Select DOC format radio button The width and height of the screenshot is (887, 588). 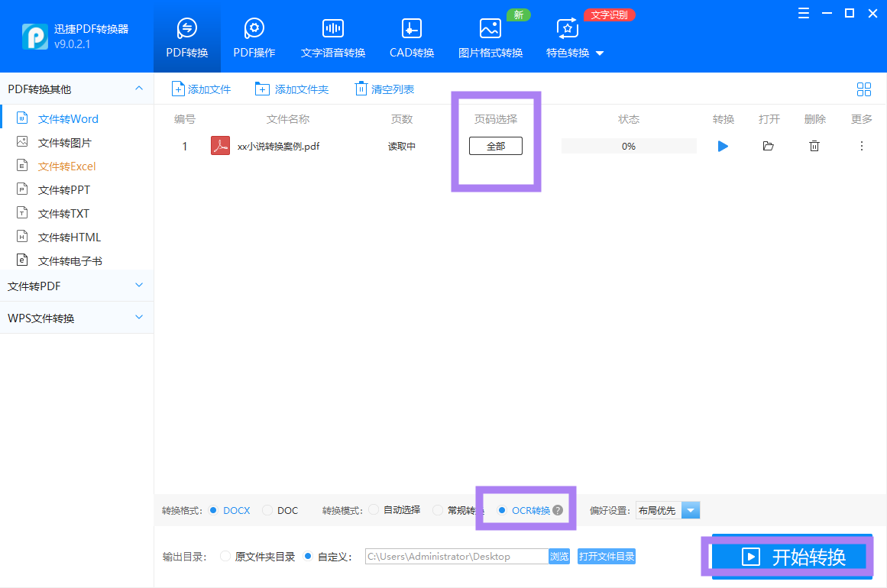point(267,510)
